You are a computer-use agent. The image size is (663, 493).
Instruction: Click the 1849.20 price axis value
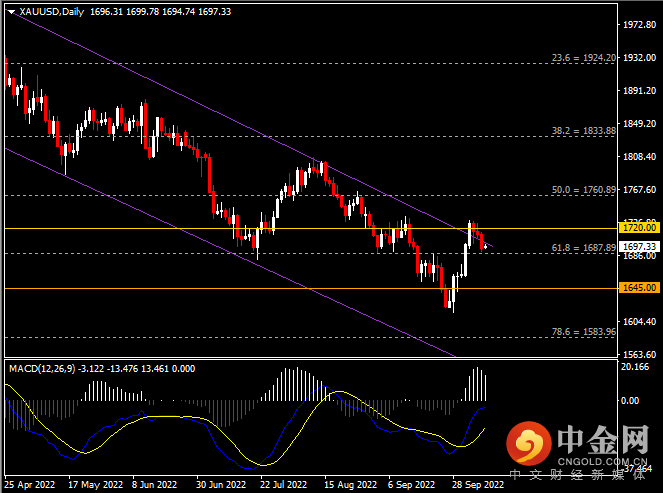tap(640, 123)
